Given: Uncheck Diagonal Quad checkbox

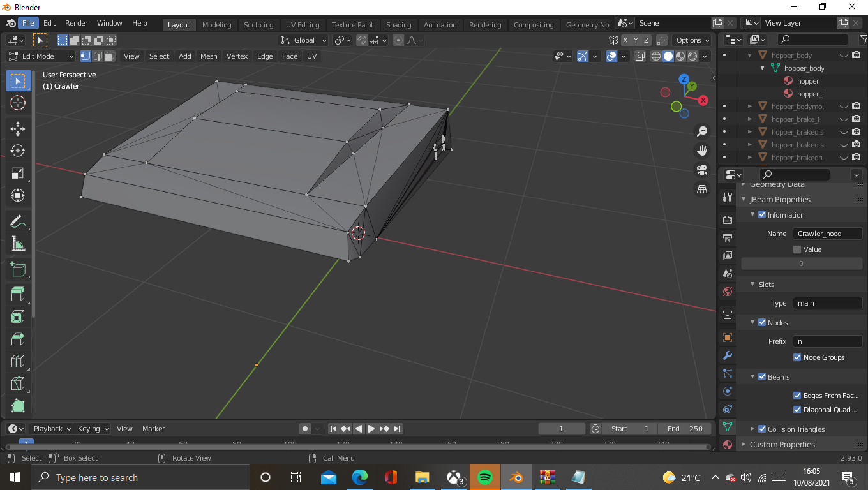Looking at the screenshot, I should (797, 410).
